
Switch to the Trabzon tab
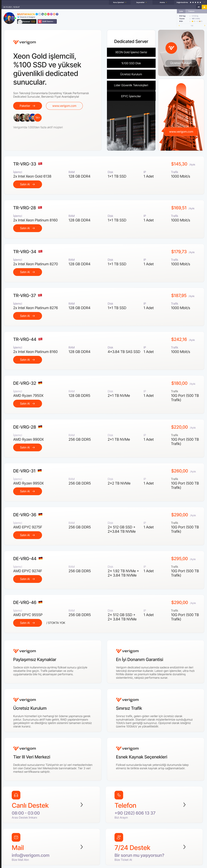pos(191,11)
